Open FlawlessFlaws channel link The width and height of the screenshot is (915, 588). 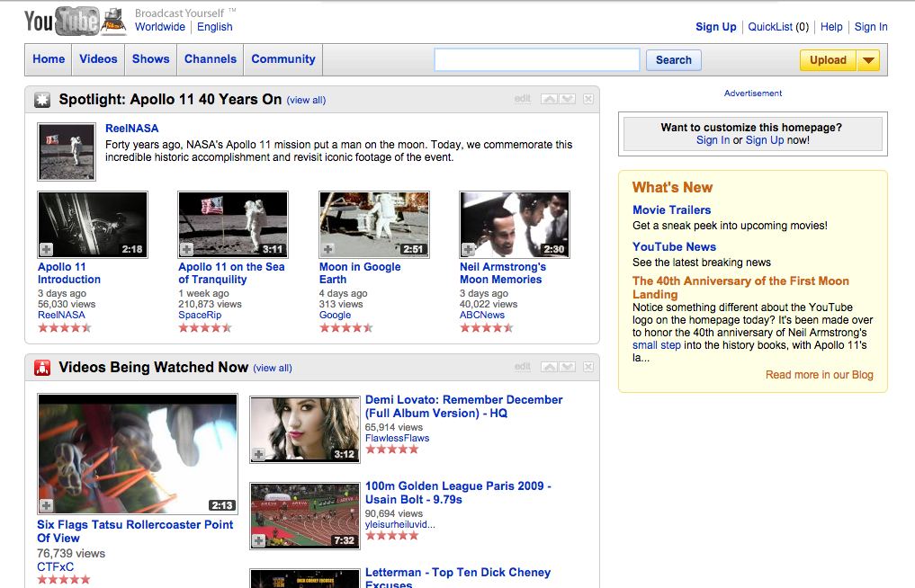(397, 438)
